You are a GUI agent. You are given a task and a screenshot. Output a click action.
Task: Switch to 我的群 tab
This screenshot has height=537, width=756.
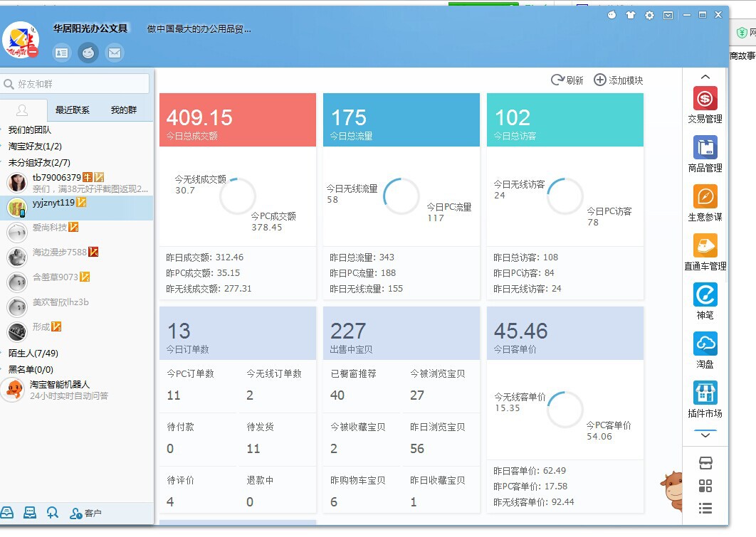pos(123,110)
